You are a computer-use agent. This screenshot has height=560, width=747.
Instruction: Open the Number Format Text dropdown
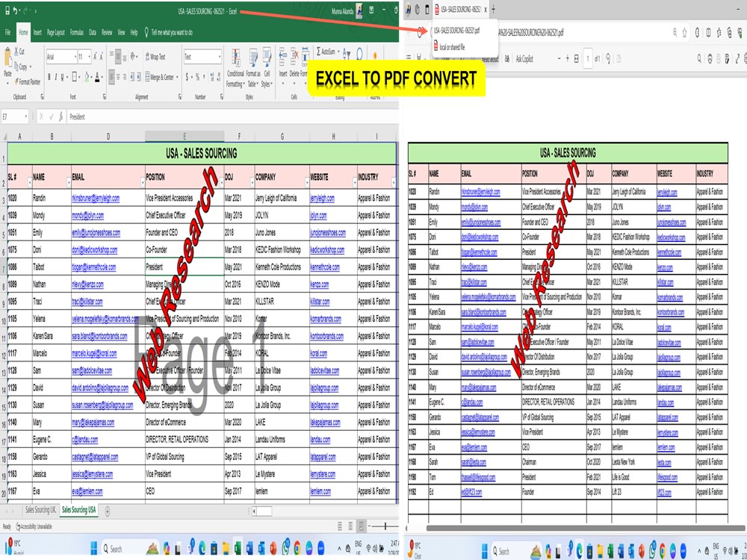[x=220, y=57]
